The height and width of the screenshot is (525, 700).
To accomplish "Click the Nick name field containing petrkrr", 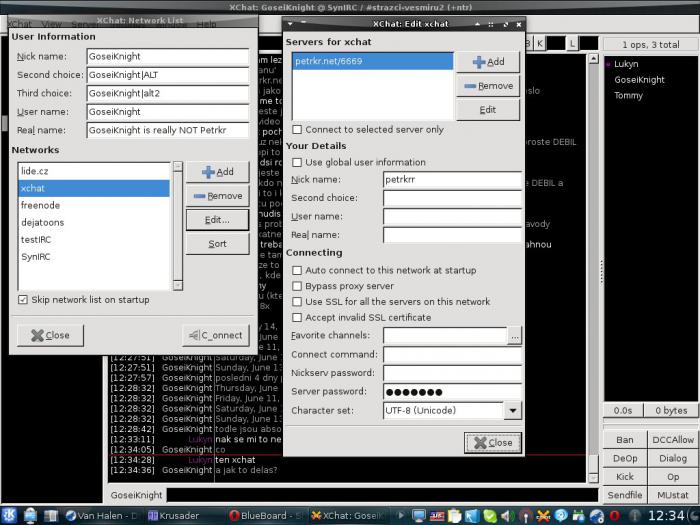I will coord(452,179).
